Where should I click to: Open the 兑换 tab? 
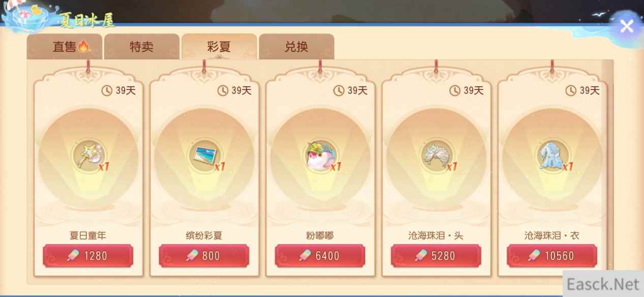(x=296, y=47)
